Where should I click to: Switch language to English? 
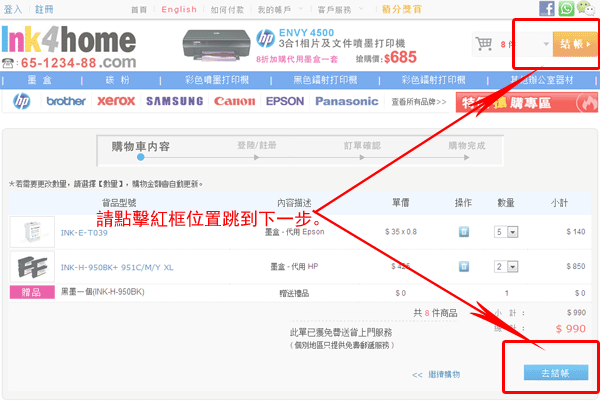(179, 9)
